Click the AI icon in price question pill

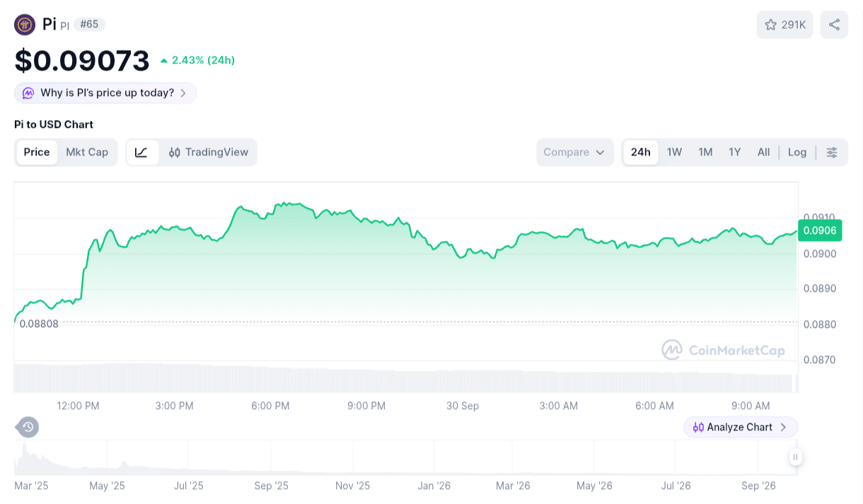[x=28, y=93]
